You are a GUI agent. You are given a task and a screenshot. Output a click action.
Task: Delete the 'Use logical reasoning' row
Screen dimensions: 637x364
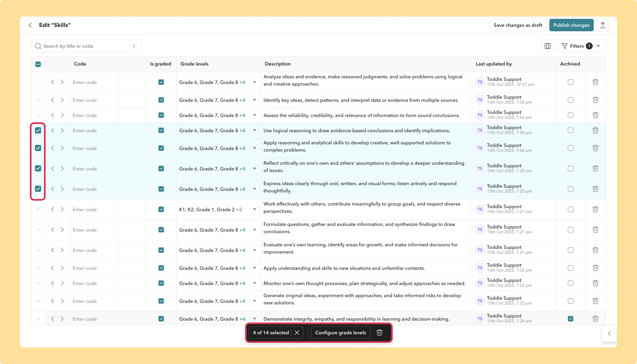(x=595, y=130)
